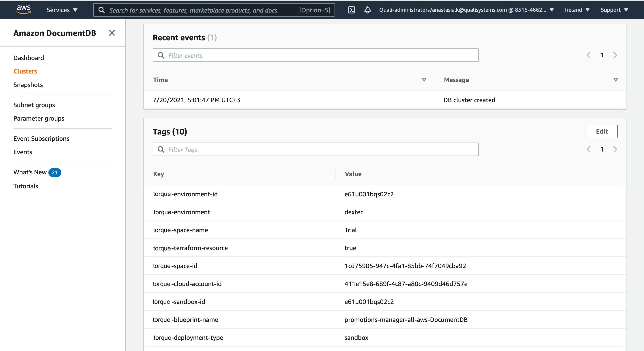Select the 'Trial' tag value
Screen dimensions: 644x351
(350, 230)
